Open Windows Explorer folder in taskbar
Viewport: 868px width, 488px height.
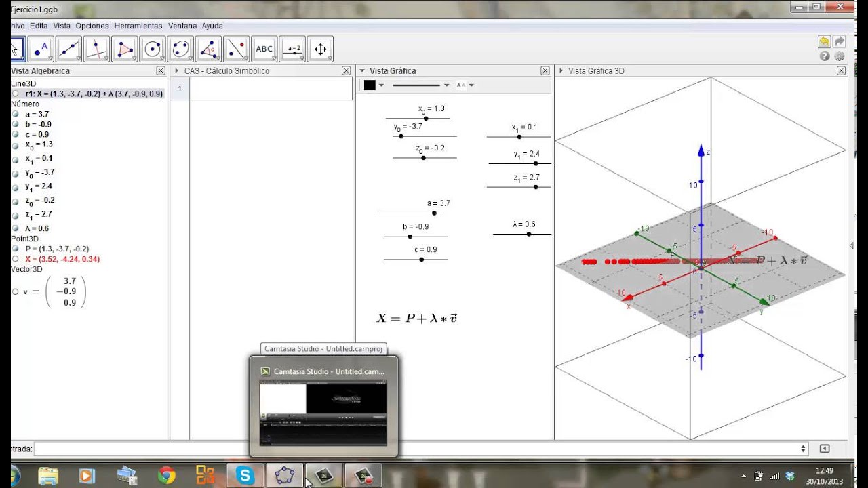48,475
